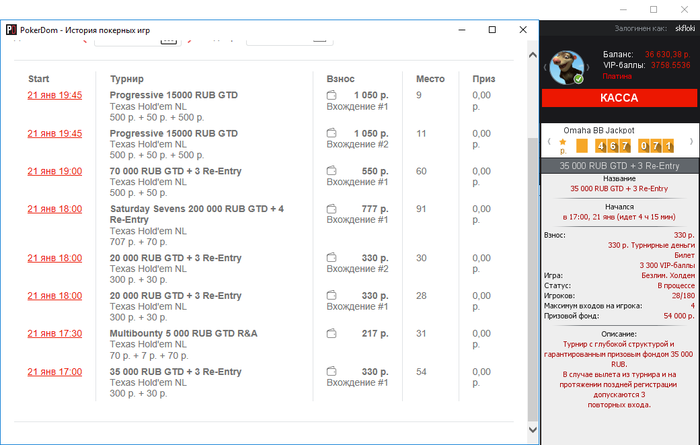Screen dimensions: 700x445
Task: Select 35 000 RUB GTD + 3 Re-Entry row title
Action: tap(175, 372)
